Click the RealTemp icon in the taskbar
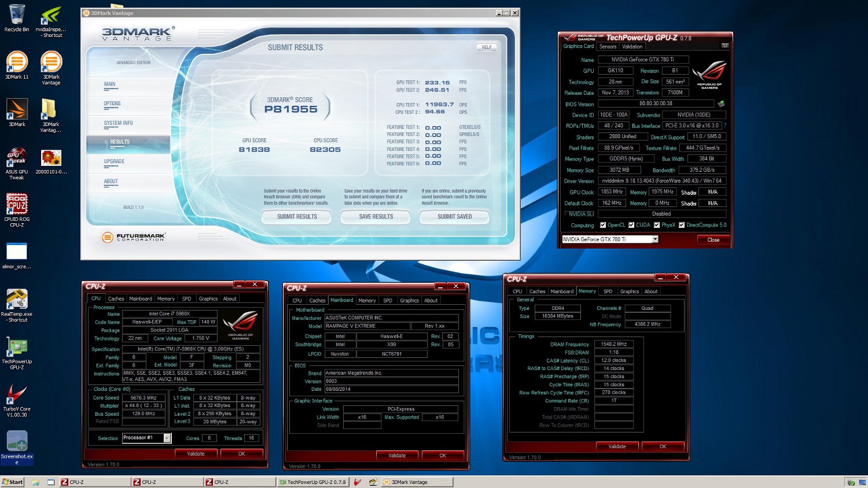Viewport: 868px width, 488px height. point(373,482)
